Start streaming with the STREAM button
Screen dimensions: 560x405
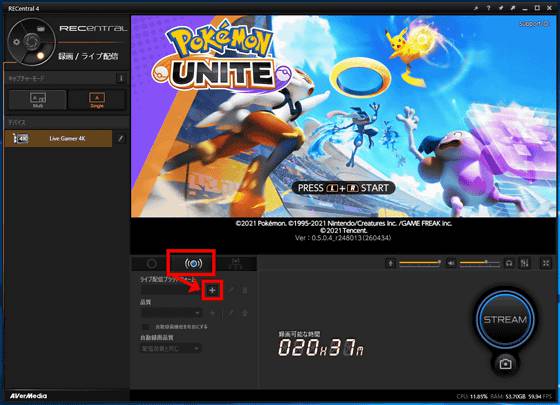(x=505, y=319)
